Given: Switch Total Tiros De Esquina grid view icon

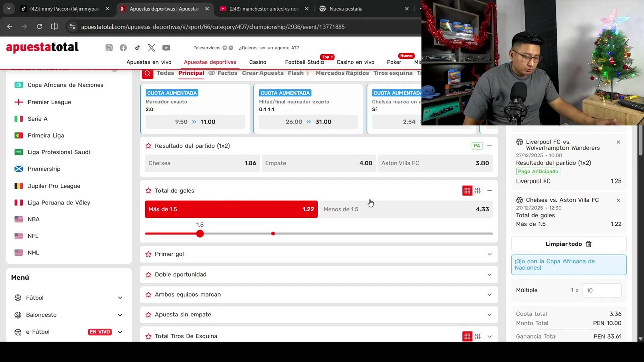Looking at the screenshot, I should (467, 336).
